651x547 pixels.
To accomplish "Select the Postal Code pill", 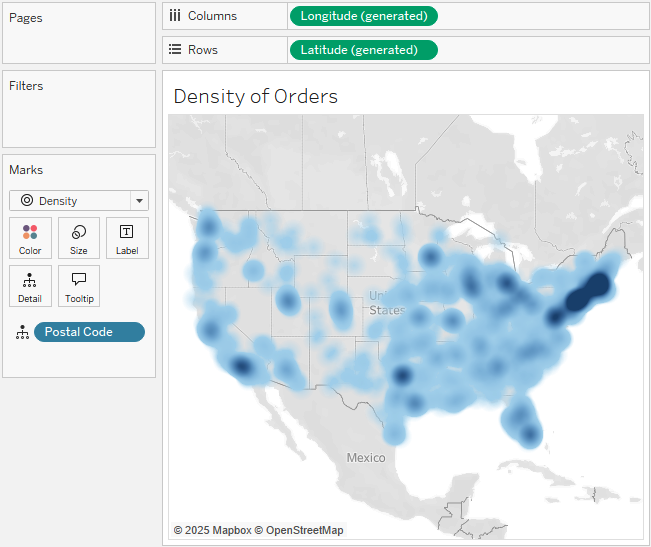I will coord(89,332).
